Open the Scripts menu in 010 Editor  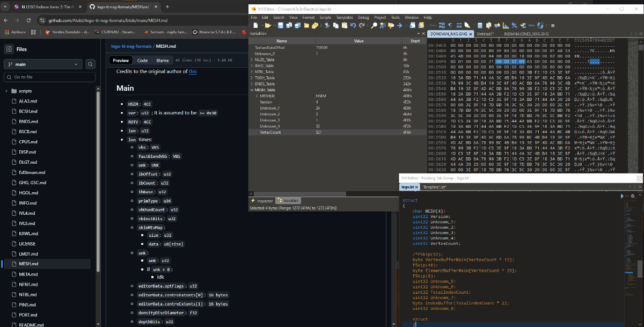325,17
